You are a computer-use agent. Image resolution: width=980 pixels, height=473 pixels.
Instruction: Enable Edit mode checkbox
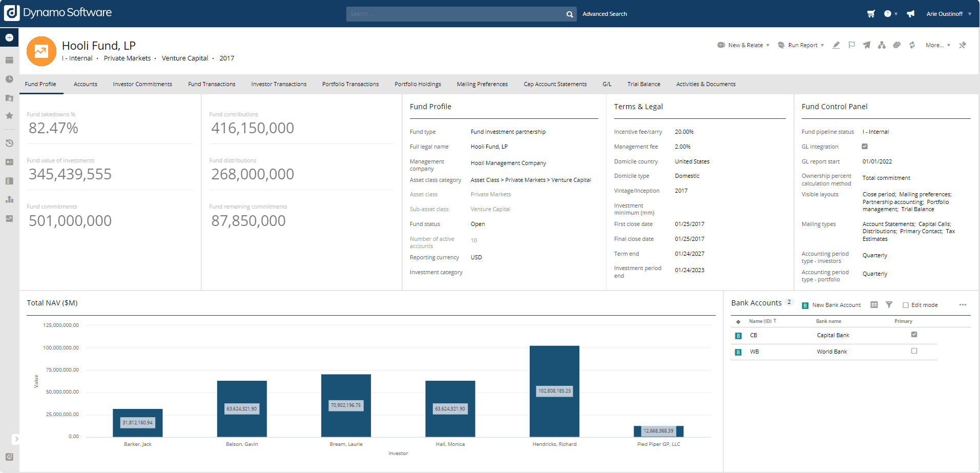tap(906, 305)
